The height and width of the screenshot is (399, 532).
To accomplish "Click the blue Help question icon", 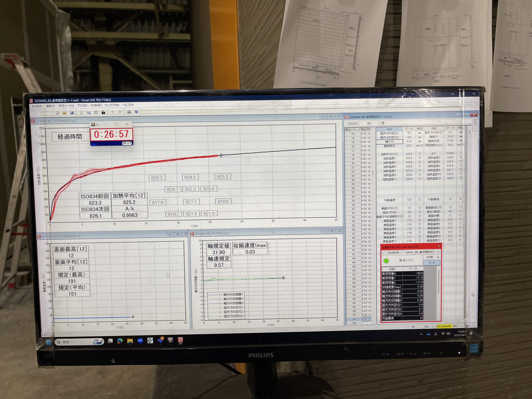I will click(x=136, y=112).
